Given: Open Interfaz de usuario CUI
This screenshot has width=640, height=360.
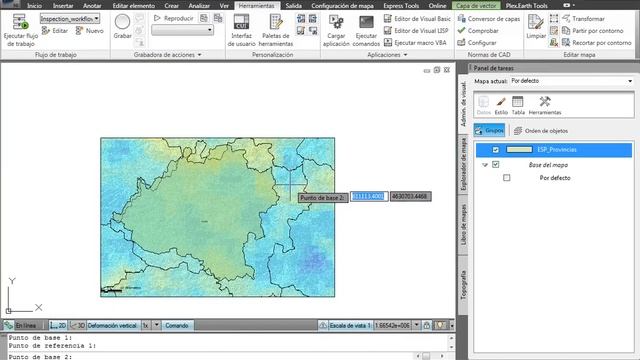Looking at the screenshot, I should tap(241, 30).
